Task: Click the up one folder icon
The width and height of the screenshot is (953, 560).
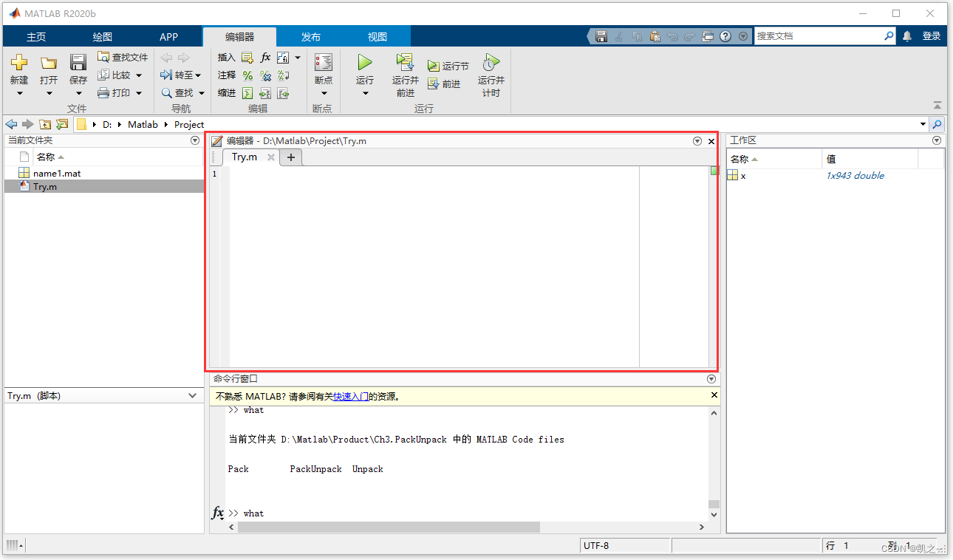Action: [x=45, y=124]
